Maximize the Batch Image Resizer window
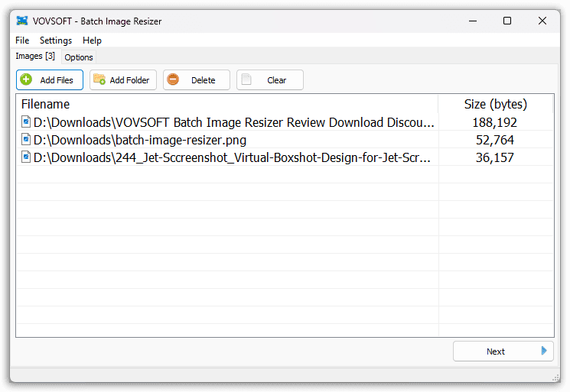The height and width of the screenshot is (392, 570). 507,21
